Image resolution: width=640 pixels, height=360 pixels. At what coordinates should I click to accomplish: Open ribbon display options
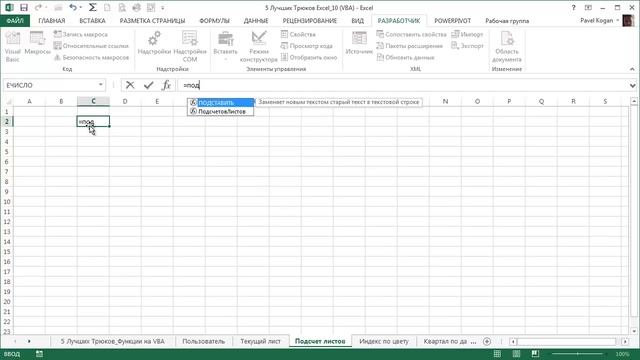click(x=588, y=7)
